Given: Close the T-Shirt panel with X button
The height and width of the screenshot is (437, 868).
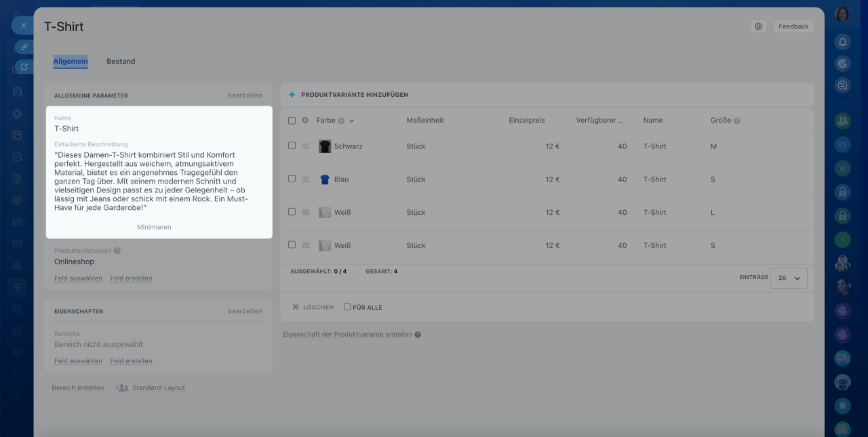Looking at the screenshot, I should 23,25.
